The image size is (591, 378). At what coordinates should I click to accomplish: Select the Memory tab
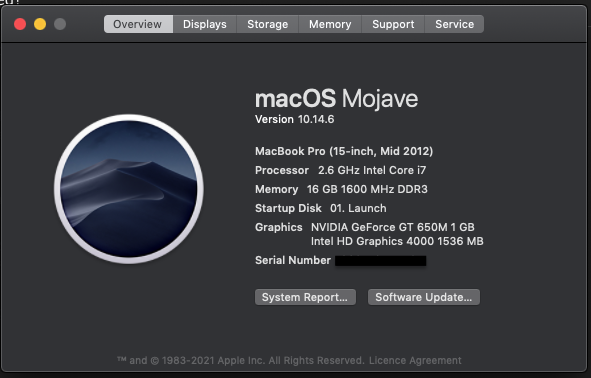330,24
